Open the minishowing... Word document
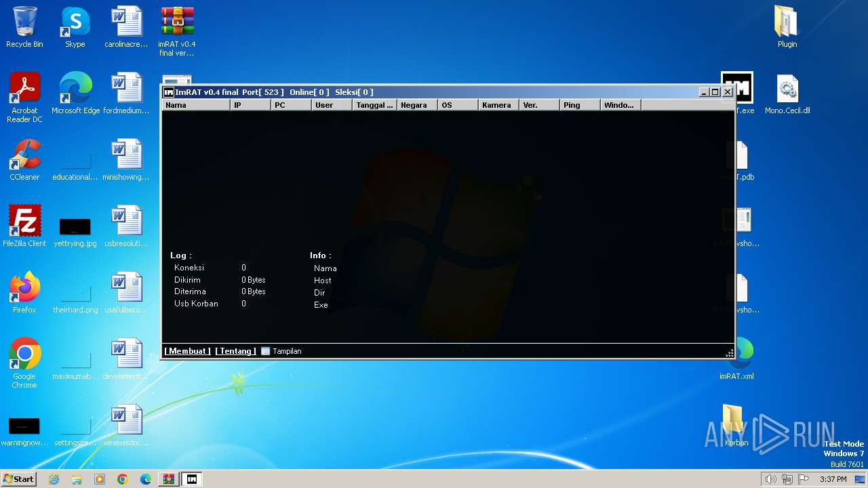The image size is (868, 488). pos(126,160)
